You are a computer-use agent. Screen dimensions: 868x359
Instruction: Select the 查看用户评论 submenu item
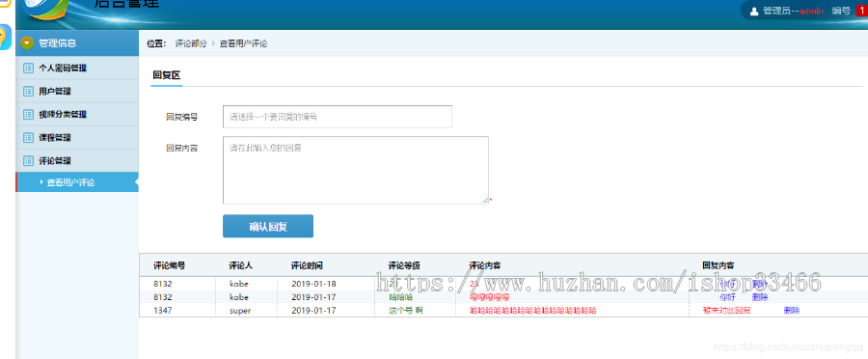point(77,182)
